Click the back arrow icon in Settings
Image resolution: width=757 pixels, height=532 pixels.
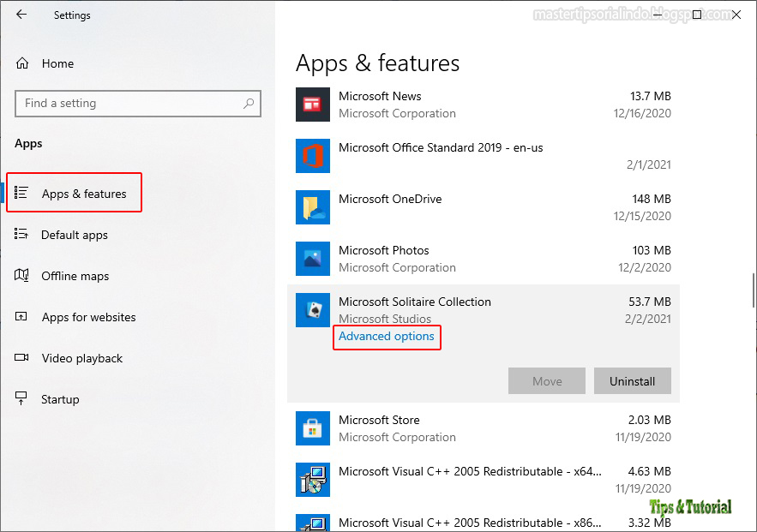pos(21,15)
